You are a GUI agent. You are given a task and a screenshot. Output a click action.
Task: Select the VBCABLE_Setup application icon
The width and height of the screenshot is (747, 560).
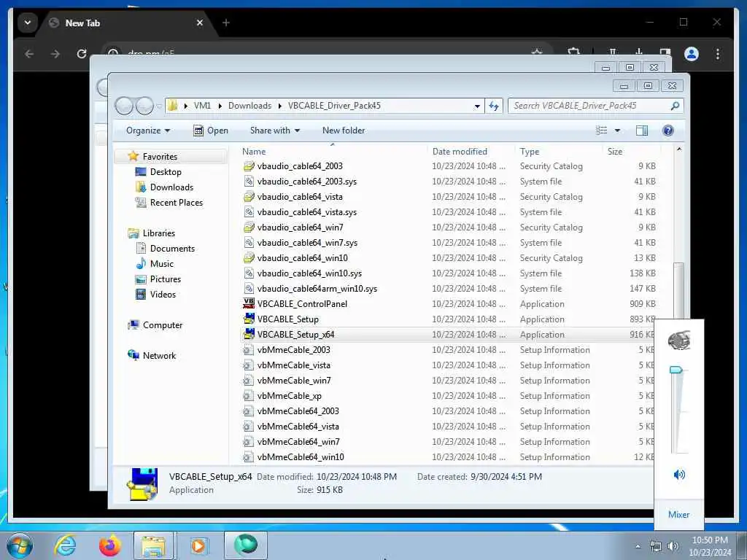point(249,319)
